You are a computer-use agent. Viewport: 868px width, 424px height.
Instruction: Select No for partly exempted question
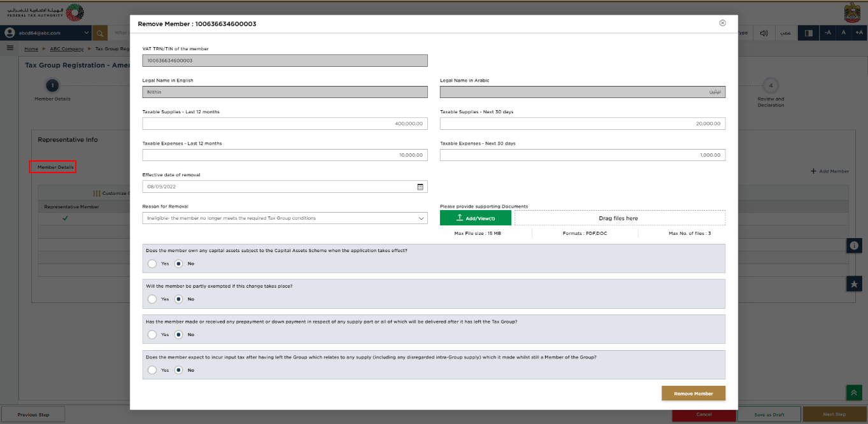point(178,299)
